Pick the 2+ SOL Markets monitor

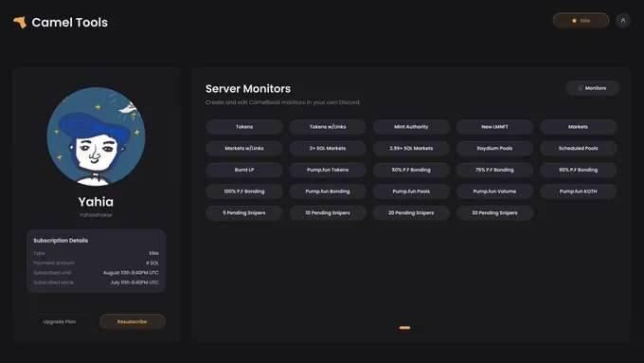328,148
